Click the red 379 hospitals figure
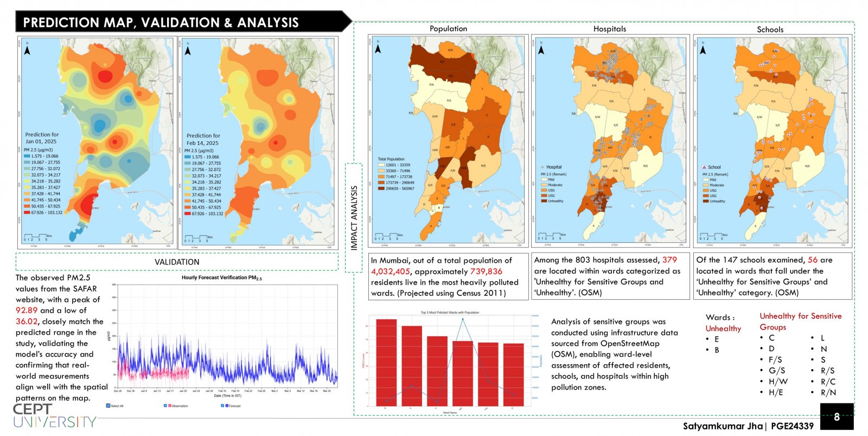Viewport: 868px width, 436px height. pos(669,260)
